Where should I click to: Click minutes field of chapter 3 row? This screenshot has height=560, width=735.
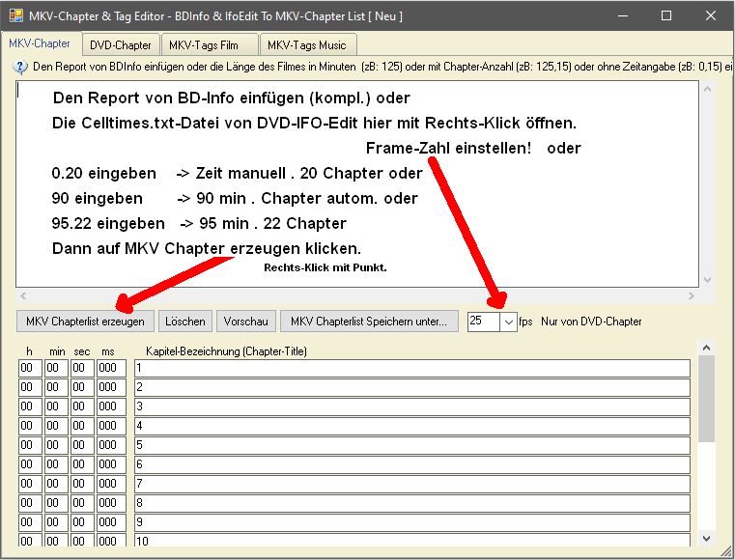57,406
